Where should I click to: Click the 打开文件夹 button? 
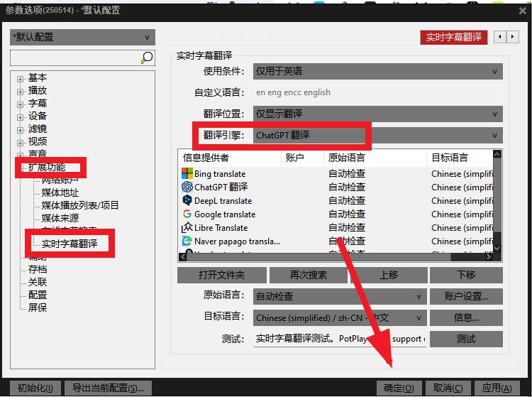[222, 275]
